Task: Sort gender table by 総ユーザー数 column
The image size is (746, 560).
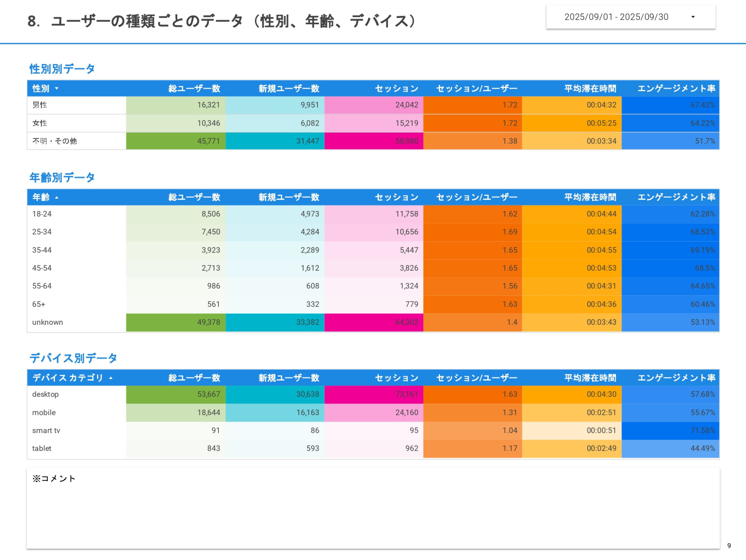Action: (194, 88)
